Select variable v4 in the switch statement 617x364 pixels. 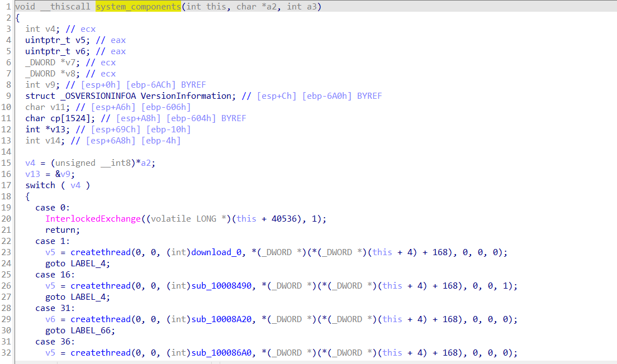click(x=75, y=185)
